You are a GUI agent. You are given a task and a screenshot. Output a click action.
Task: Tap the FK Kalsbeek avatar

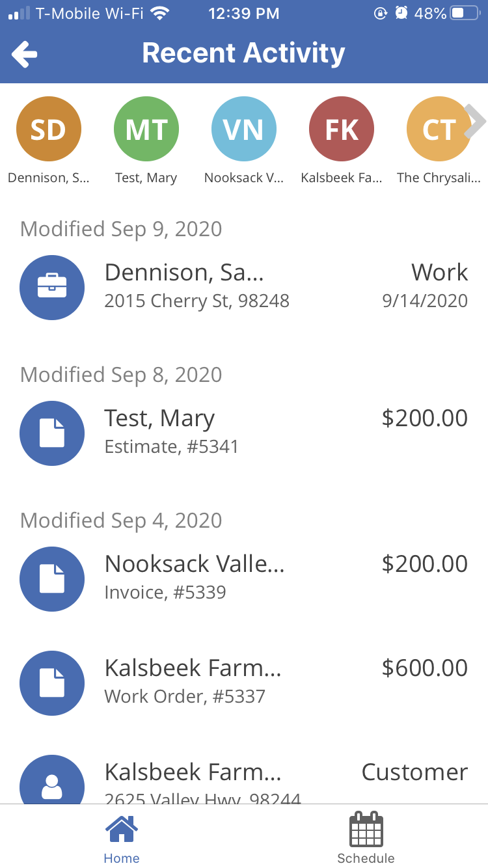pos(341,129)
